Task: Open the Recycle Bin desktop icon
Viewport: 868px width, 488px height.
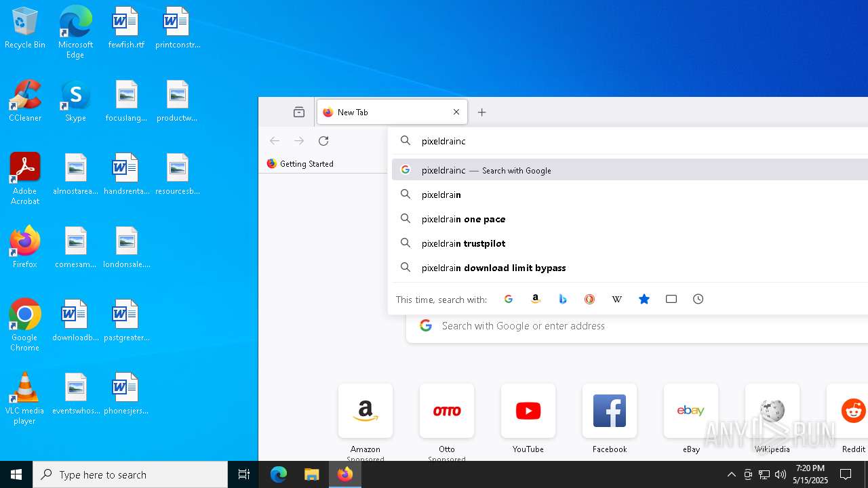Action: click(25, 28)
